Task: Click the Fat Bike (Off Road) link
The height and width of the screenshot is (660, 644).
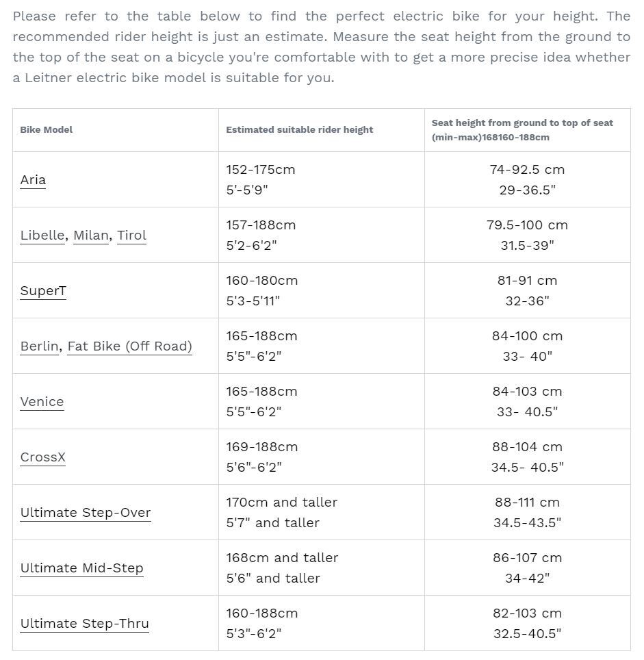Action: 129,346
